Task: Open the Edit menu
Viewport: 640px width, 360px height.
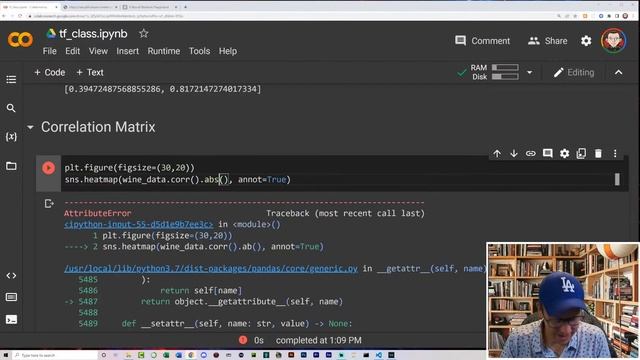Action: coord(72,51)
